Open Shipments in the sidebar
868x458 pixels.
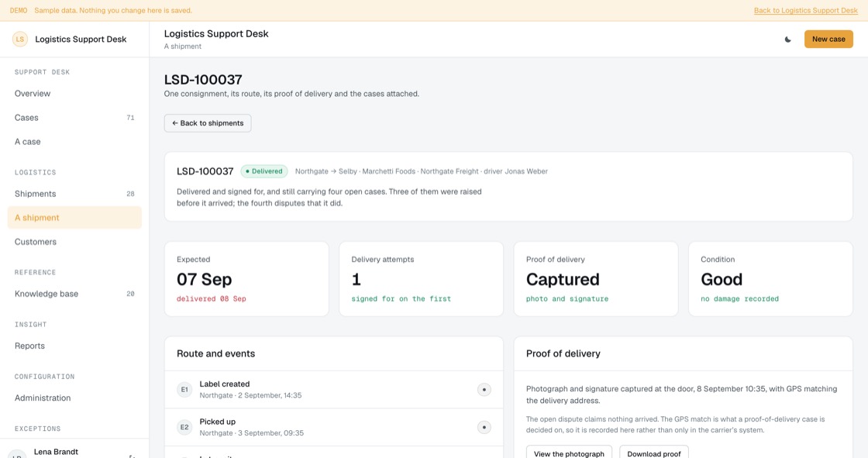pyautogui.click(x=74, y=194)
